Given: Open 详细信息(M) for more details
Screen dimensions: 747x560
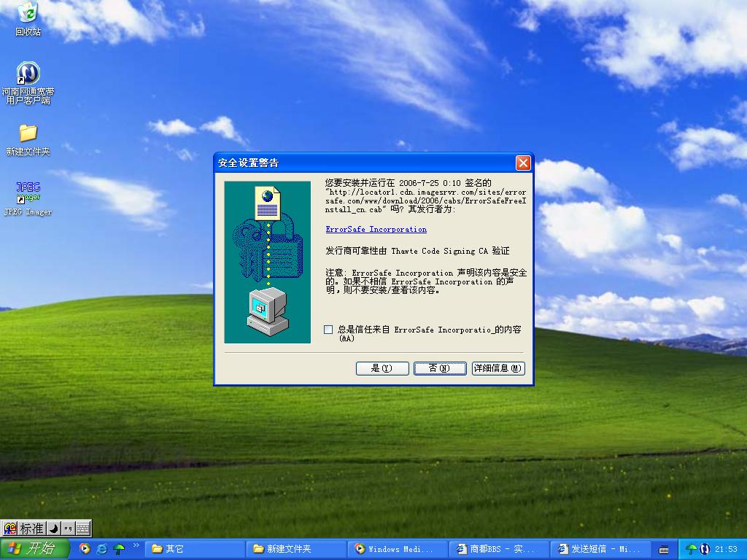Looking at the screenshot, I should tap(498, 368).
